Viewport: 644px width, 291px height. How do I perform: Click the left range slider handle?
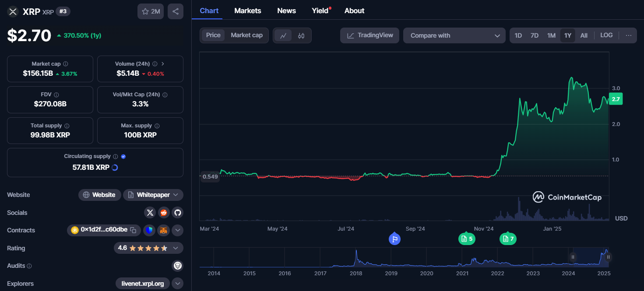(x=573, y=257)
